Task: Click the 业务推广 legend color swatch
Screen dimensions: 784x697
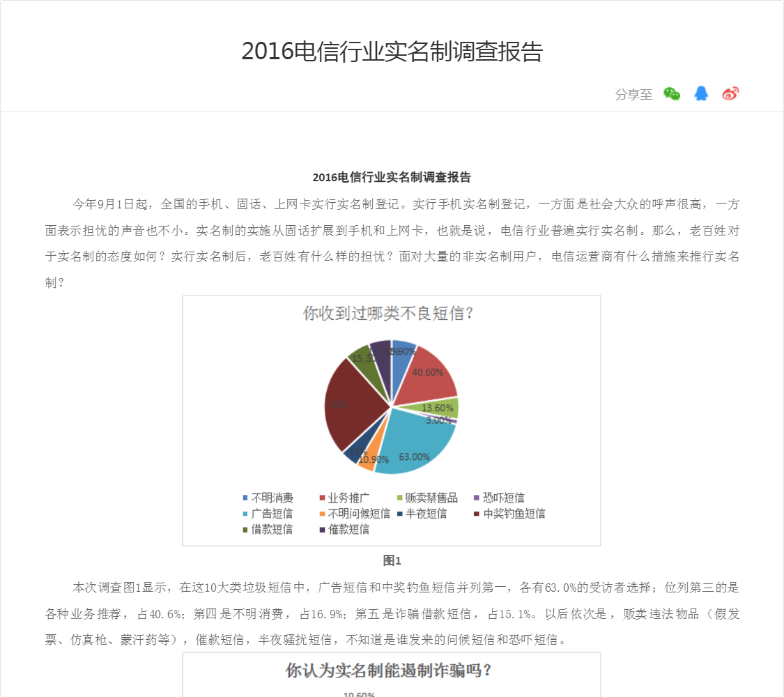Action: tap(323, 498)
